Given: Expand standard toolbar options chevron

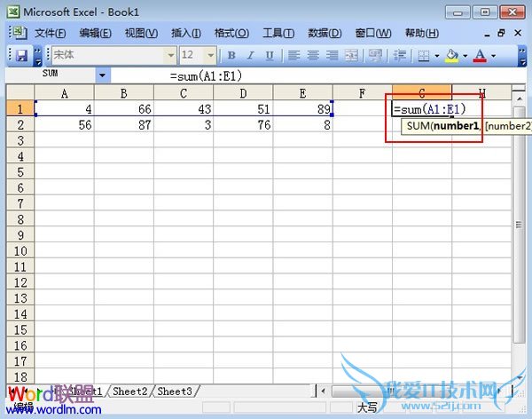Looking at the screenshot, I should point(37,56).
